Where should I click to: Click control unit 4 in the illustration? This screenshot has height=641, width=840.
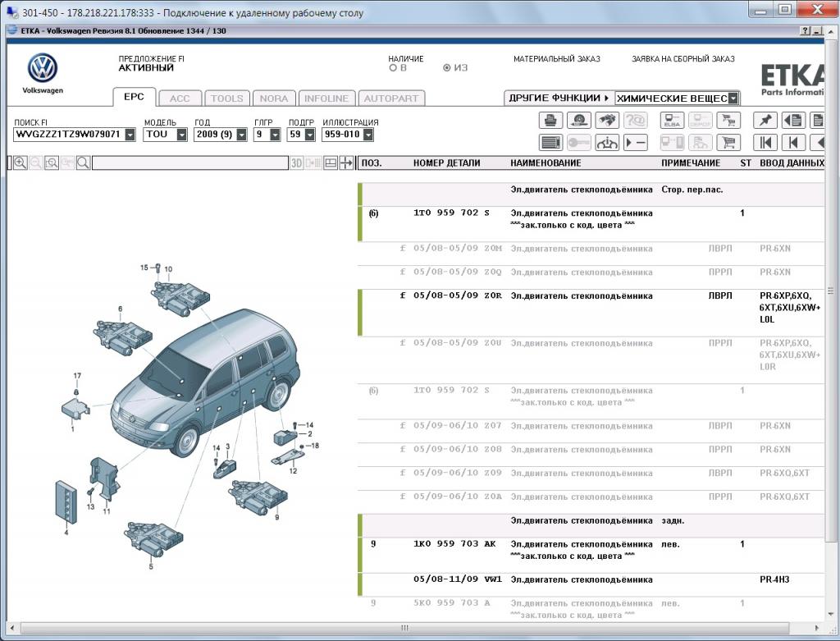[x=66, y=501]
